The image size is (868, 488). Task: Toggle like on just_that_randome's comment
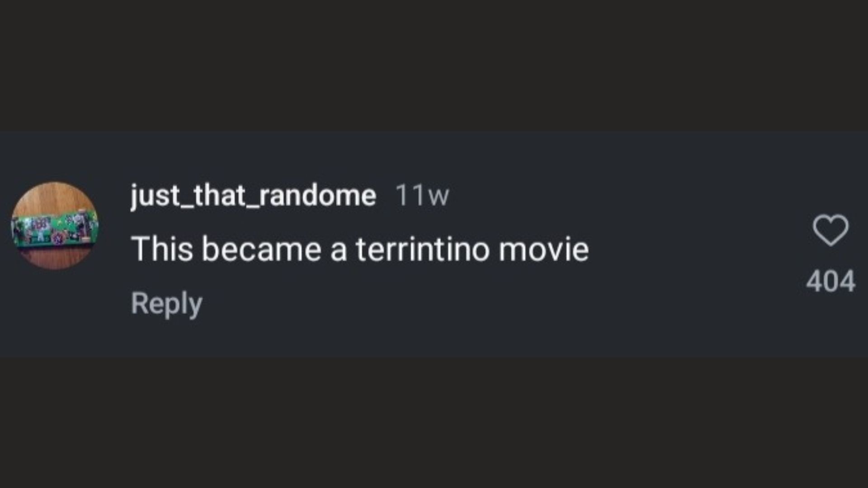[830, 230]
